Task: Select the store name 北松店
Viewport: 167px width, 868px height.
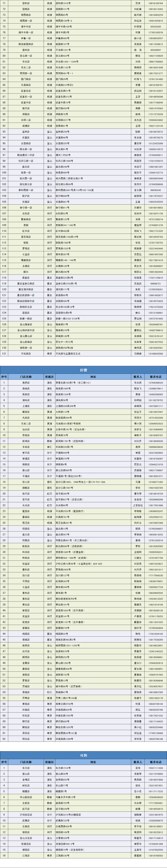Action: pyautogui.click(x=26, y=214)
